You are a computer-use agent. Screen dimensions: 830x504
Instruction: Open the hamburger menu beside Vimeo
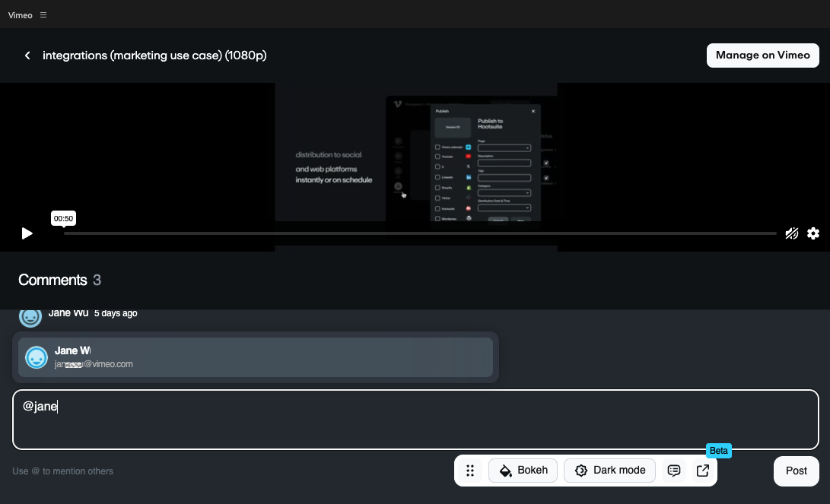click(43, 15)
